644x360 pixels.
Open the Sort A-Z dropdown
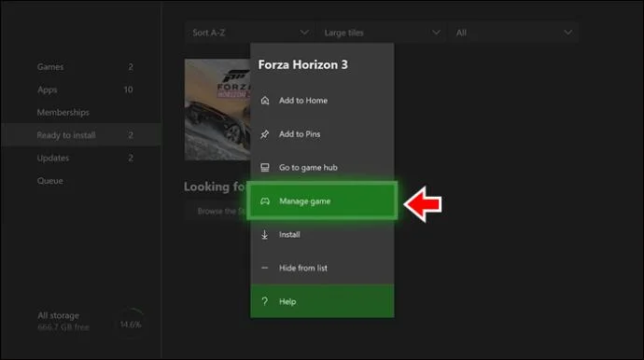click(250, 33)
